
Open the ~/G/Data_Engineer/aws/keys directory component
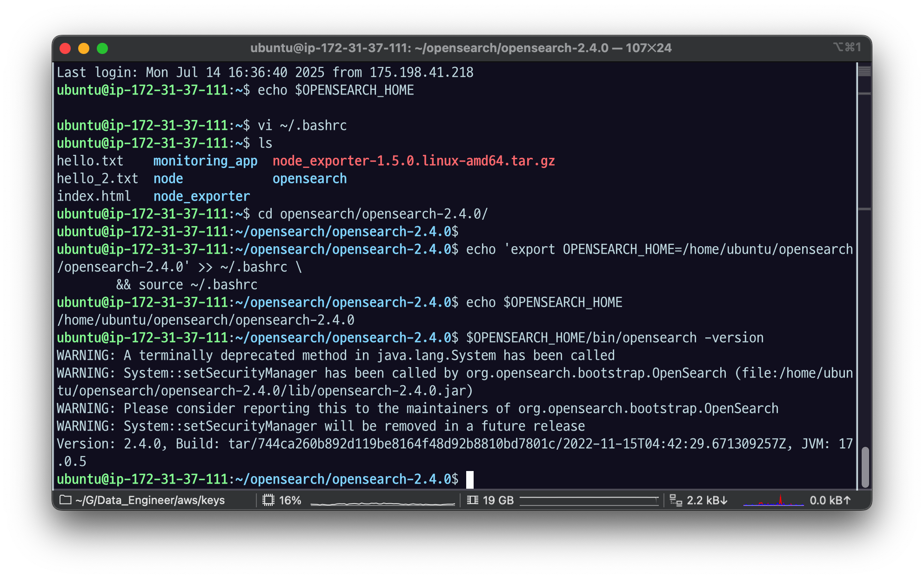150,500
